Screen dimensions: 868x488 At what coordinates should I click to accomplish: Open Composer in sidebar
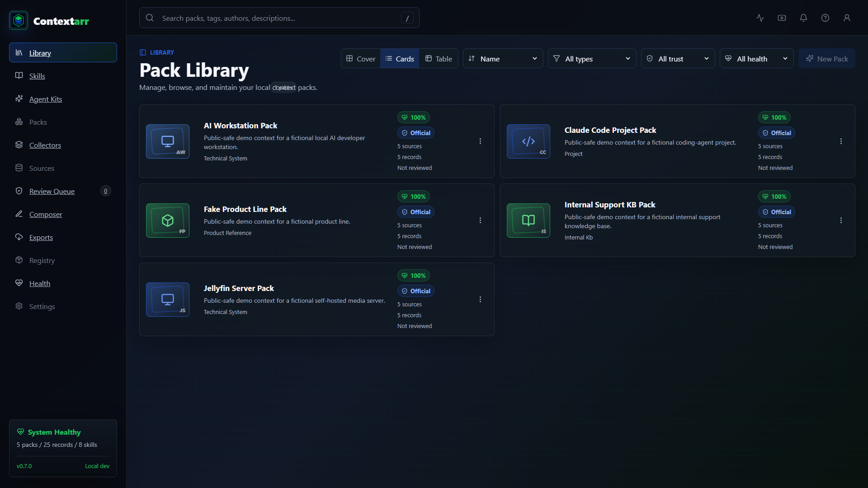63,214
